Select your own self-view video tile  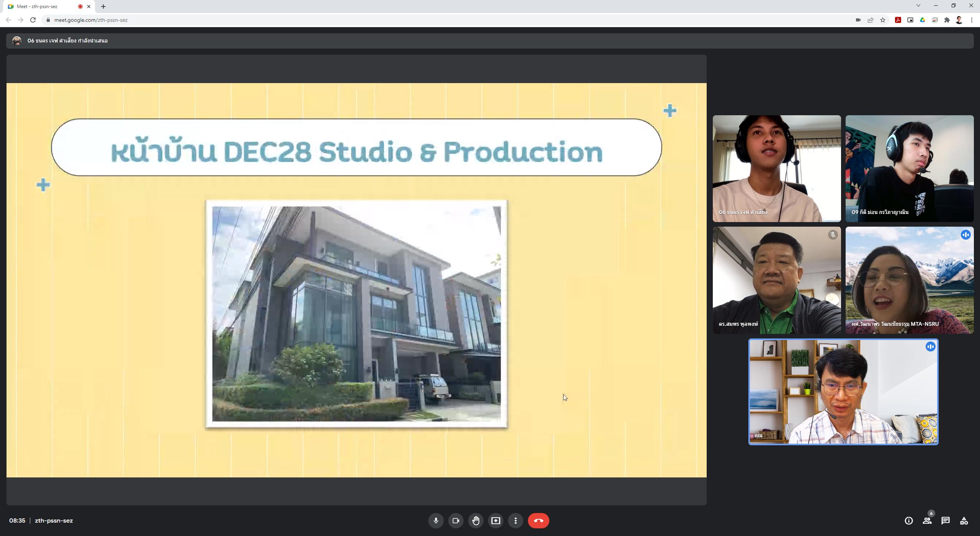point(843,392)
